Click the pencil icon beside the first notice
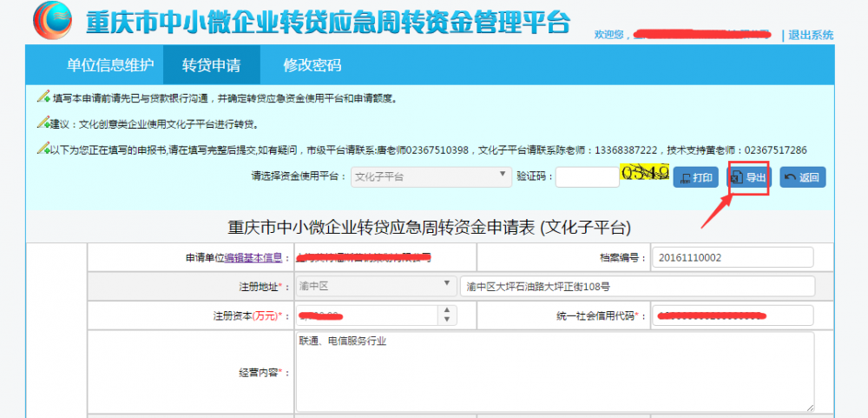Image resolution: width=868 pixels, height=418 pixels. (x=43, y=96)
